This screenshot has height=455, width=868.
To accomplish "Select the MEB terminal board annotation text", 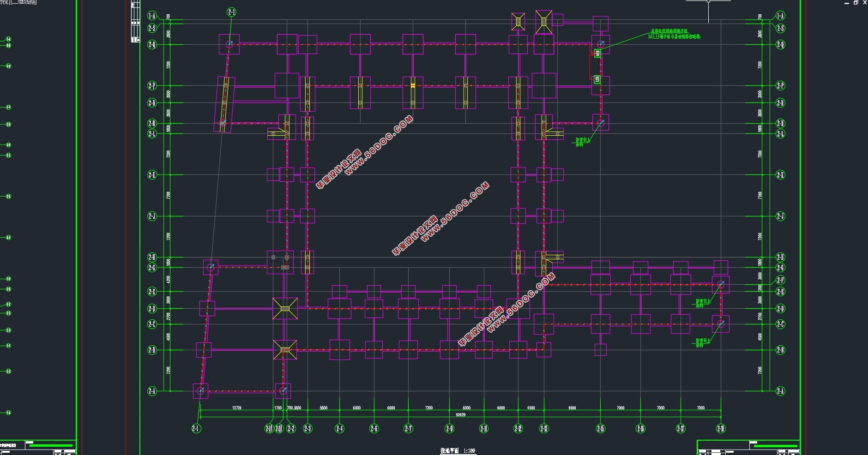I will 675,34.
